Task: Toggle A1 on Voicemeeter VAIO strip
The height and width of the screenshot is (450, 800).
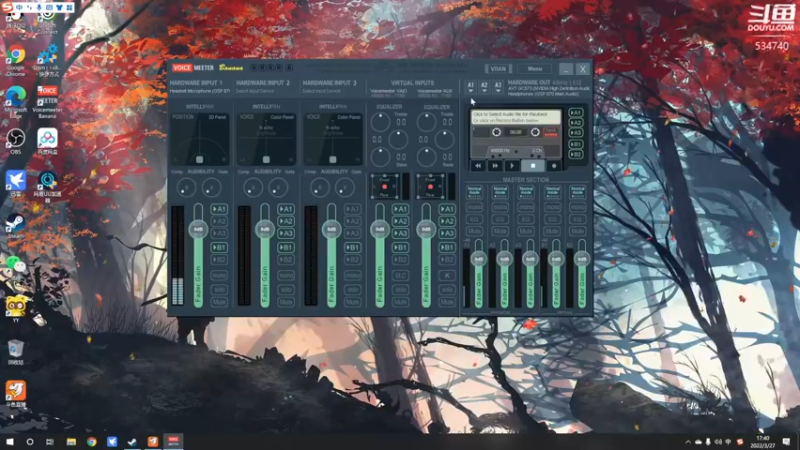Action: pyautogui.click(x=401, y=209)
